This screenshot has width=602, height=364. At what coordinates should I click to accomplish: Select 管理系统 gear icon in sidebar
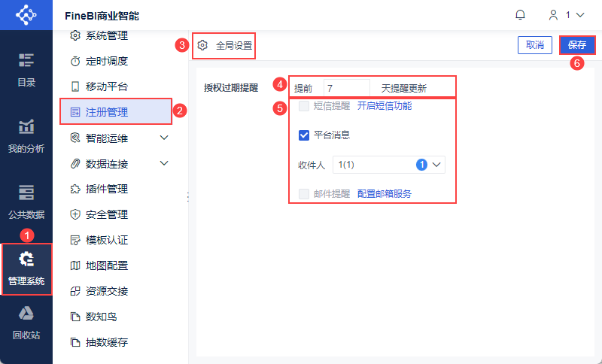(26, 259)
